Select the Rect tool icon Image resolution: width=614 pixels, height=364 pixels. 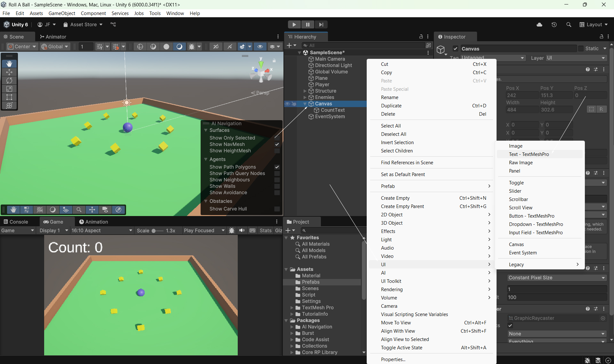(x=9, y=97)
